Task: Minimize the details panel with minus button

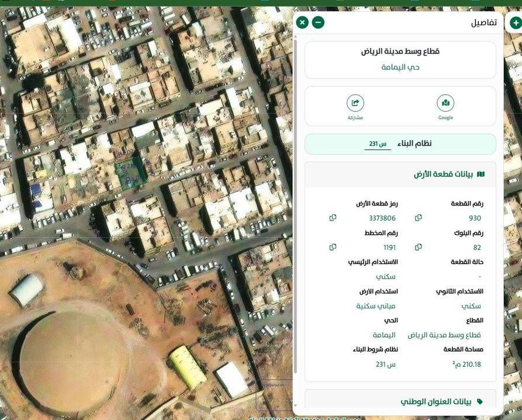Action: (317, 22)
